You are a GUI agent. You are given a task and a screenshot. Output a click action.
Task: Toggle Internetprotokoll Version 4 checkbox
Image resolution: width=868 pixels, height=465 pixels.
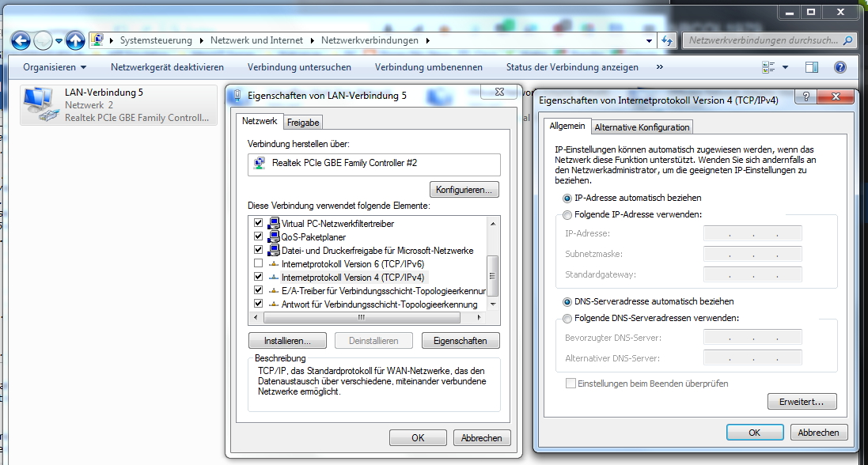[x=258, y=277]
